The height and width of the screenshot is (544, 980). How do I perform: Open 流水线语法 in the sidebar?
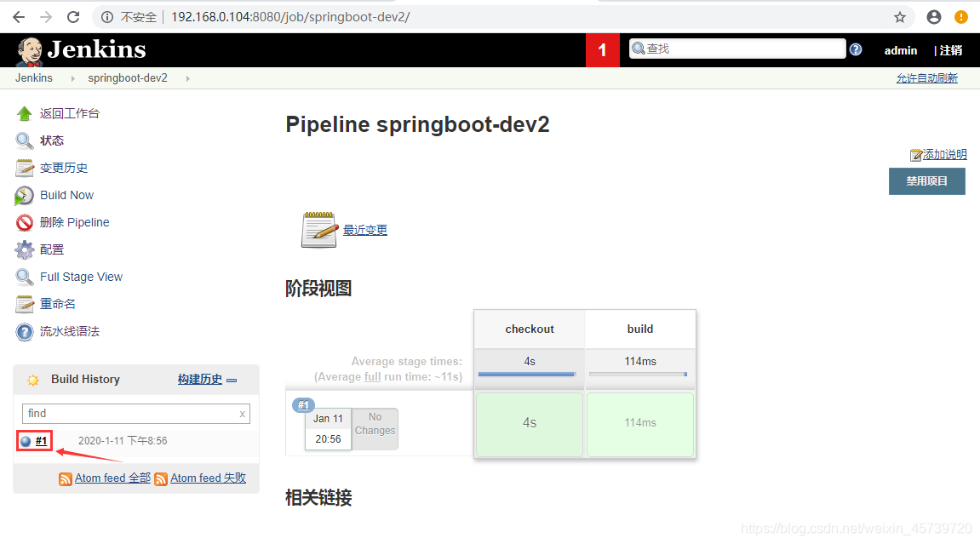(69, 332)
